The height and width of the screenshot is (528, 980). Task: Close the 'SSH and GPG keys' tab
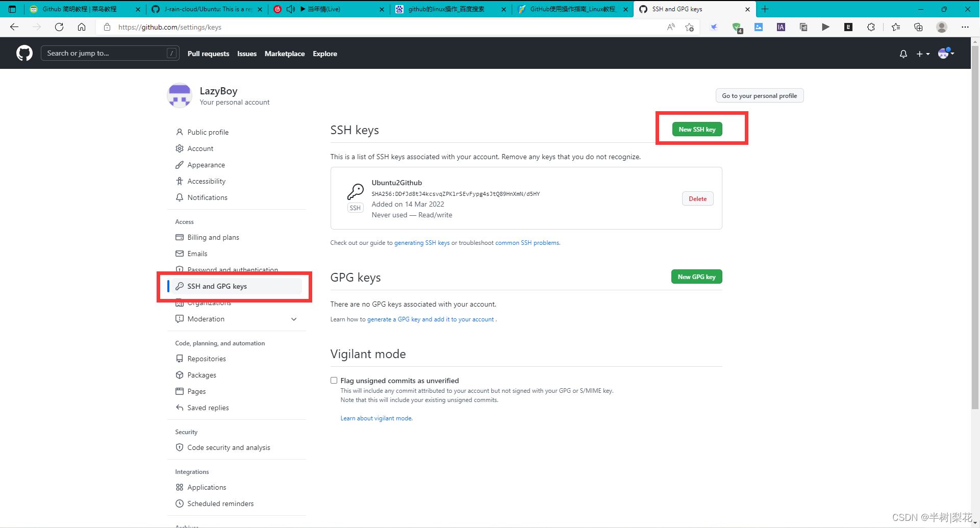pyautogui.click(x=747, y=9)
